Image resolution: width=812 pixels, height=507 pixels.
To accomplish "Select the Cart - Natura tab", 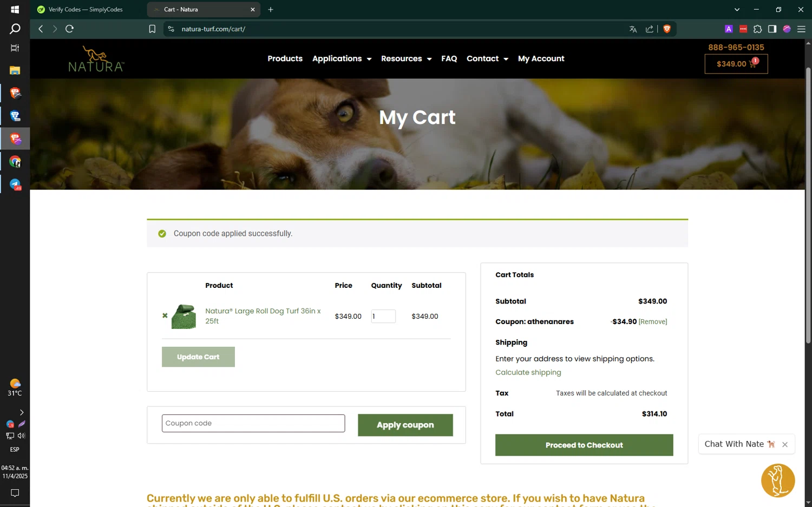I will click(203, 9).
